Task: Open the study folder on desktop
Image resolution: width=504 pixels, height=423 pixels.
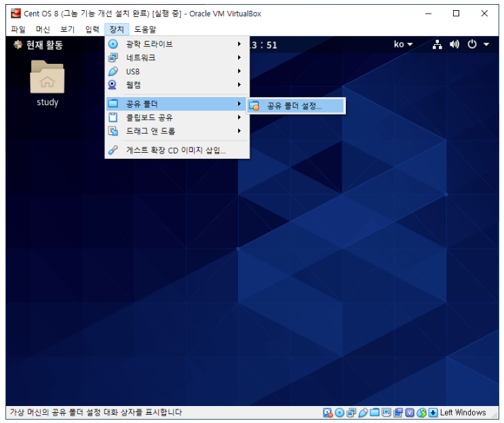Action: pyautogui.click(x=47, y=84)
